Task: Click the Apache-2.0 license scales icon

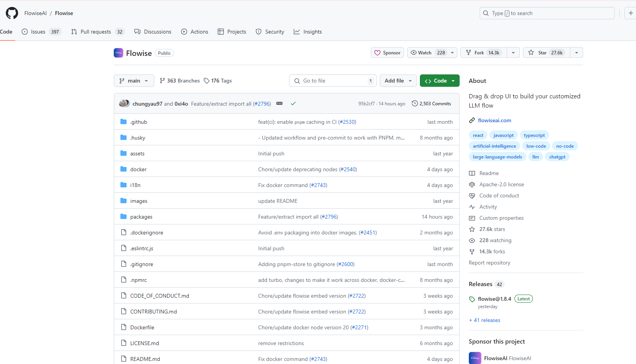Action: point(472,184)
